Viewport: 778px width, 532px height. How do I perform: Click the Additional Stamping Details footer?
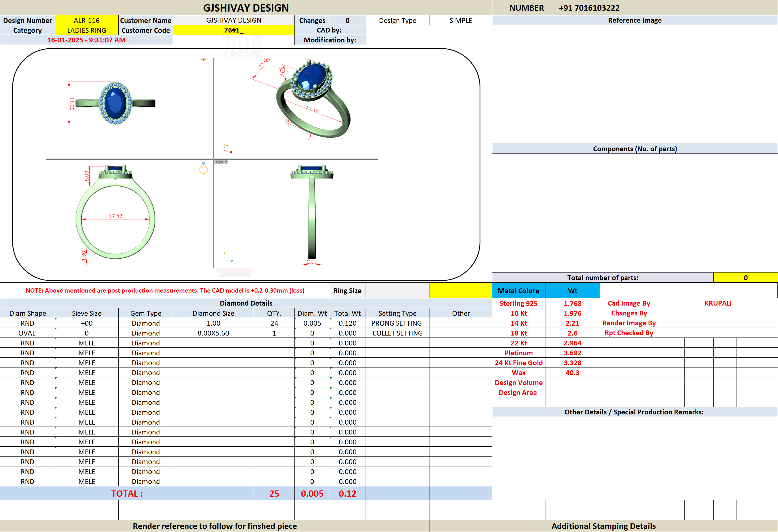click(x=603, y=525)
